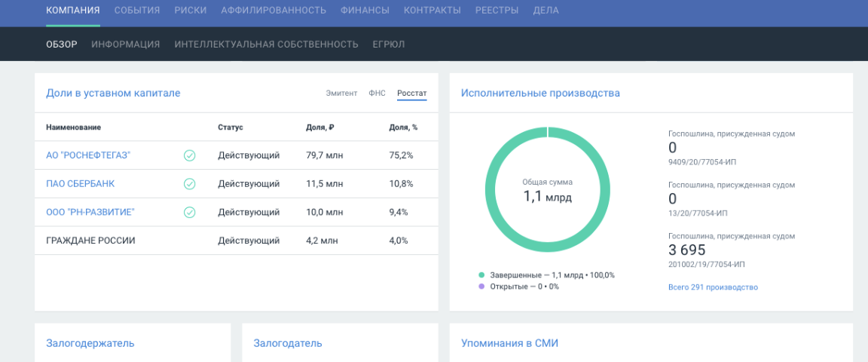Open the Залогодержатель card heading
Viewport: 868px width, 362px height.
tap(90, 343)
